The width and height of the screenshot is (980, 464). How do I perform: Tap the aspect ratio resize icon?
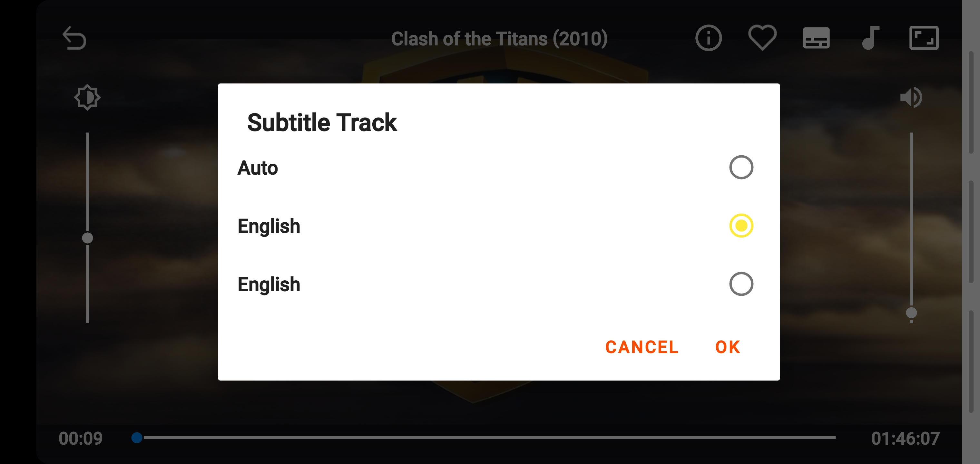click(x=924, y=38)
